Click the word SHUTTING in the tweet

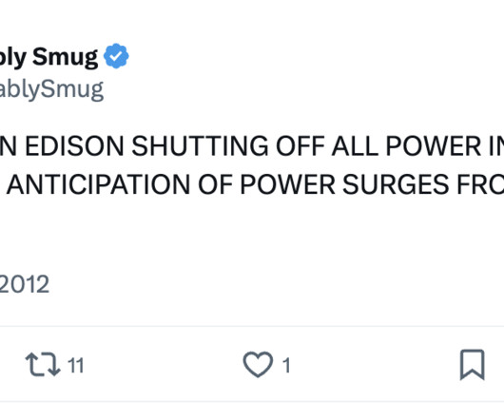(200, 146)
